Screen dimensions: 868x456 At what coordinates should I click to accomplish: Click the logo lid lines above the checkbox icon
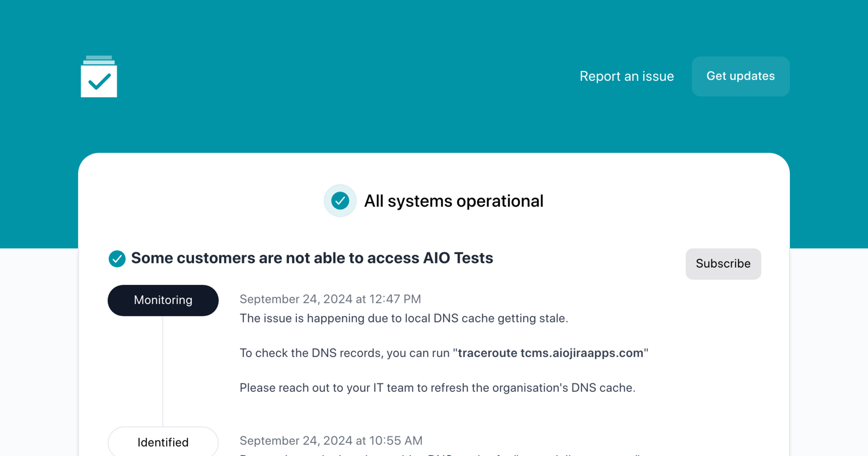99,60
